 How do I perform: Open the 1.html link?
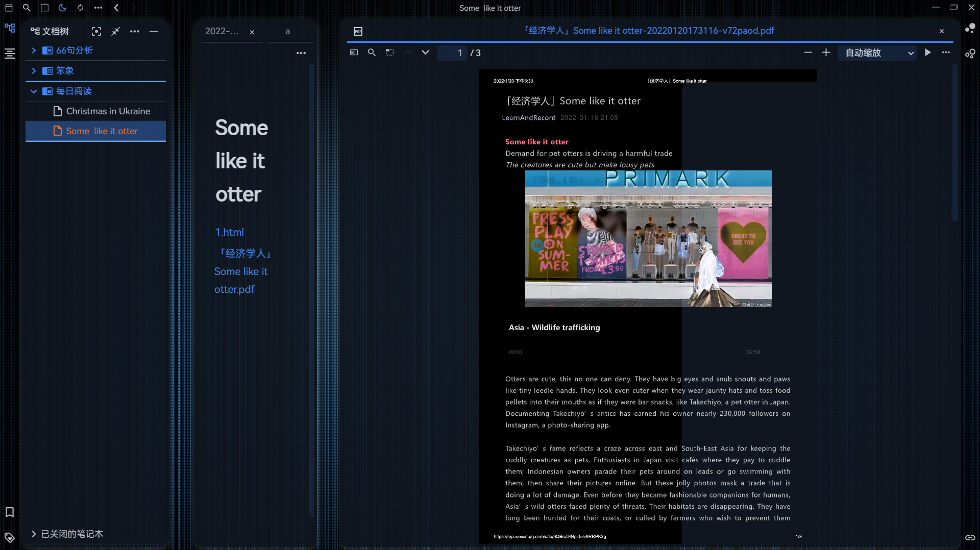click(x=229, y=232)
